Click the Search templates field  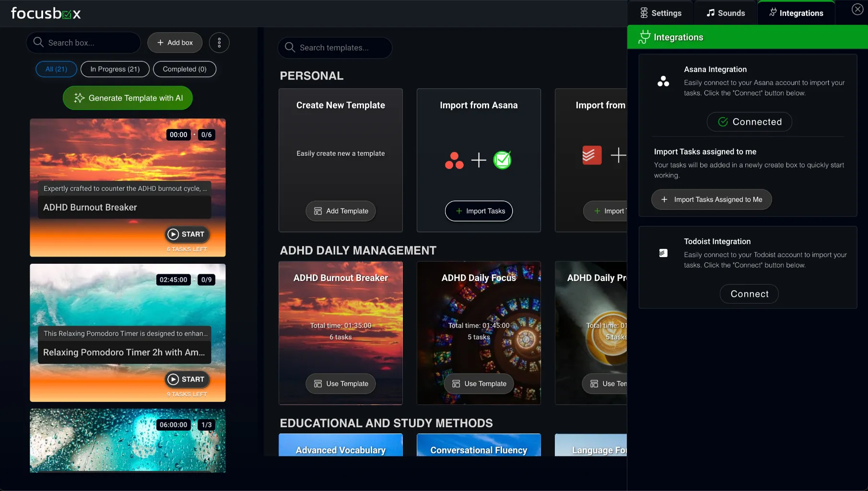335,47
